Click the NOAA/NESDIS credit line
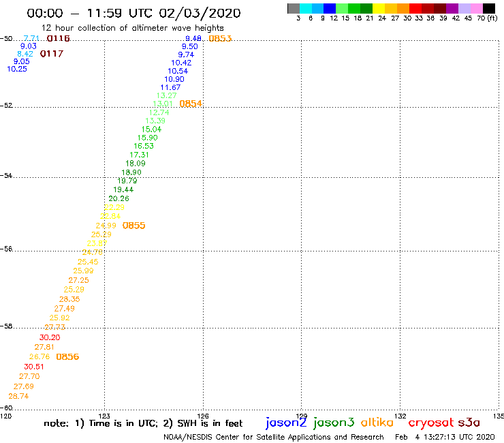The height and width of the screenshot is (443, 504). coord(274,437)
